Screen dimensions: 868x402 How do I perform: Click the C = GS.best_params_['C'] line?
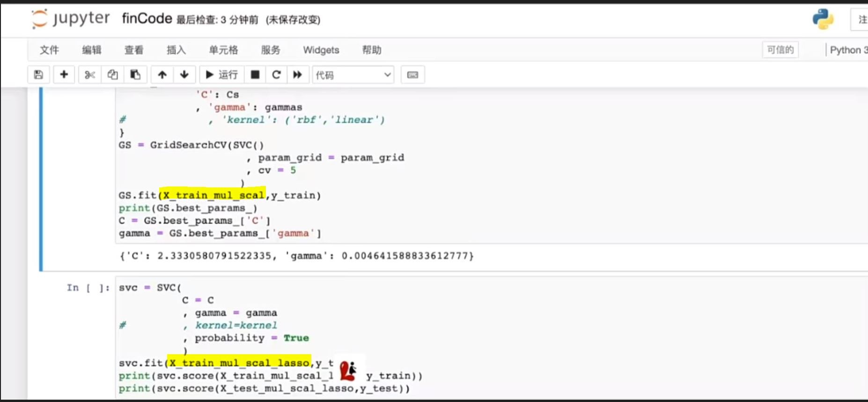(x=194, y=221)
